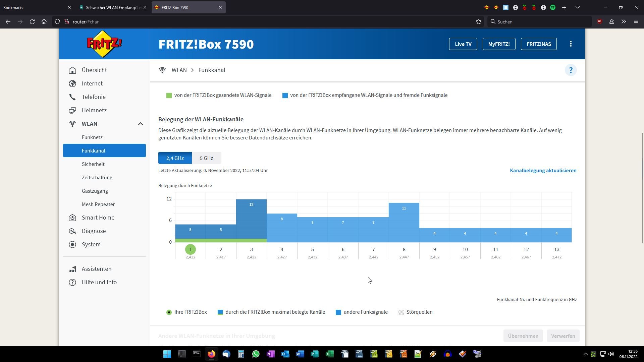This screenshot has height=362, width=644.
Task: Select the 2,4 GHz band toggle
Action: pos(175,158)
